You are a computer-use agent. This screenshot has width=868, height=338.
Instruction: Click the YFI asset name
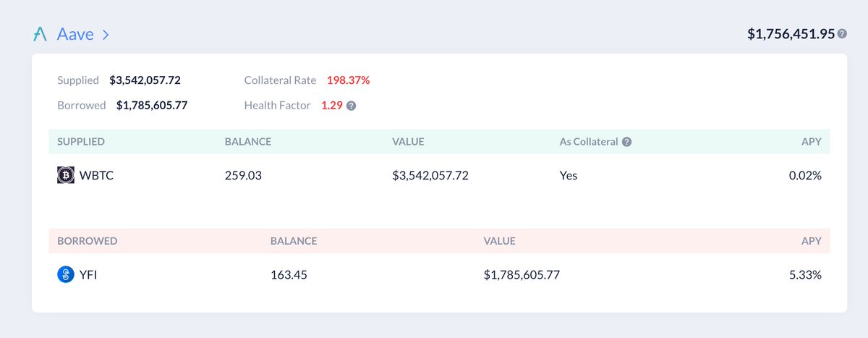click(89, 275)
